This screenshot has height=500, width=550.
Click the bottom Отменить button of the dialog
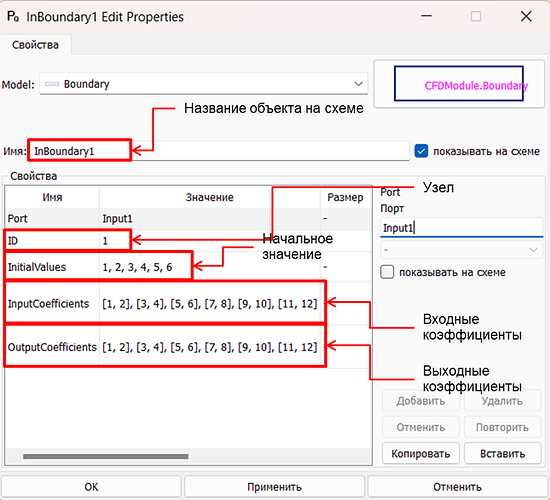[457, 487]
